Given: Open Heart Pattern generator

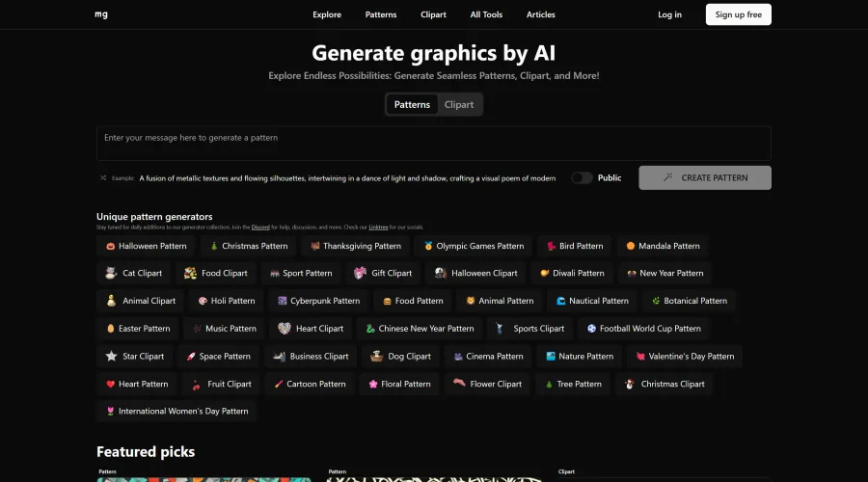Looking at the screenshot, I should (x=137, y=384).
